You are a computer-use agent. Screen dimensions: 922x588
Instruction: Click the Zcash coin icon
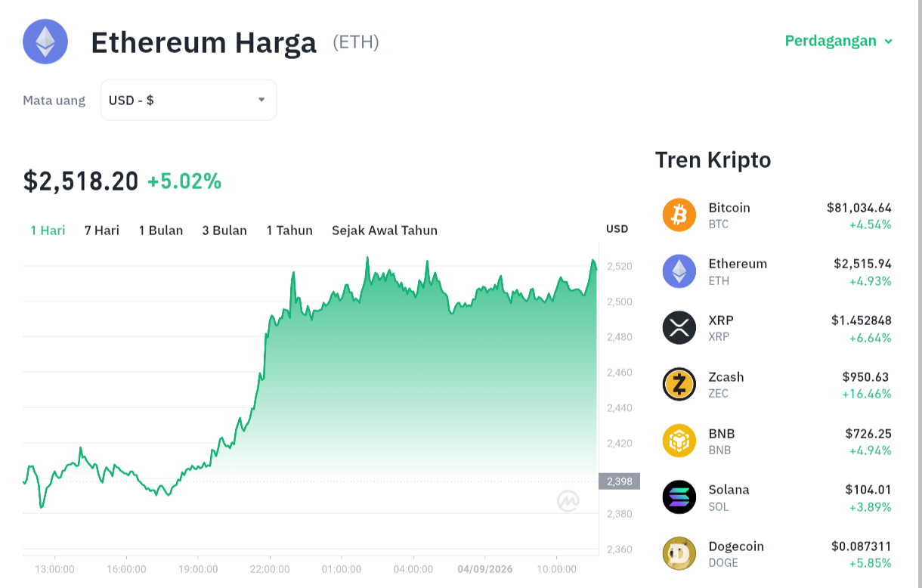tap(679, 384)
